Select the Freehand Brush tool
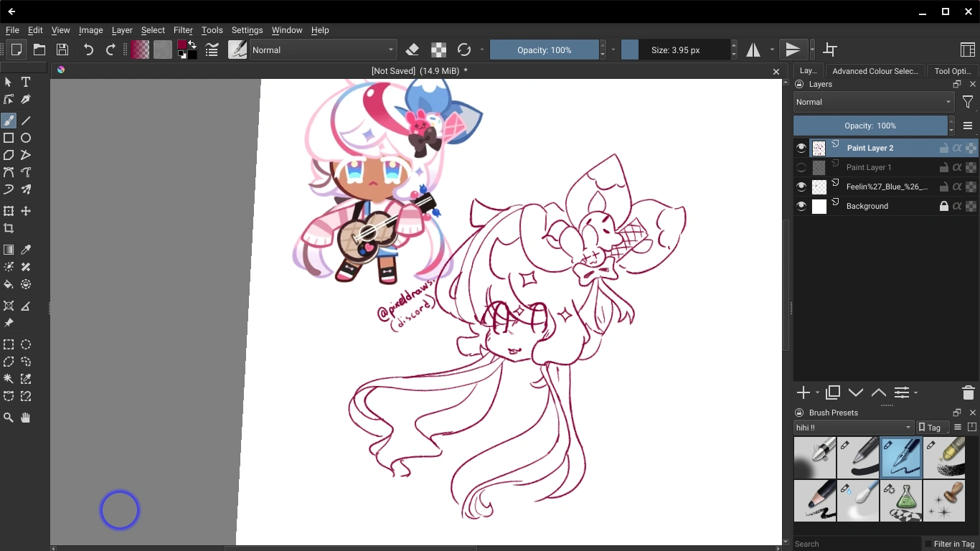Viewport: 980px width, 551px height. pos(9,120)
